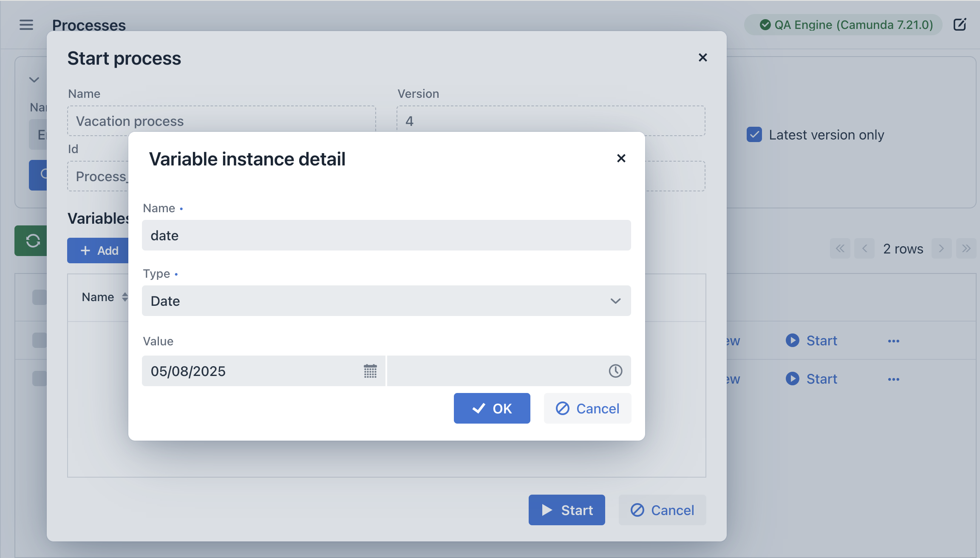The image size is (980, 558).
Task: Focus the variable Name field containing date
Action: tap(386, 235)
